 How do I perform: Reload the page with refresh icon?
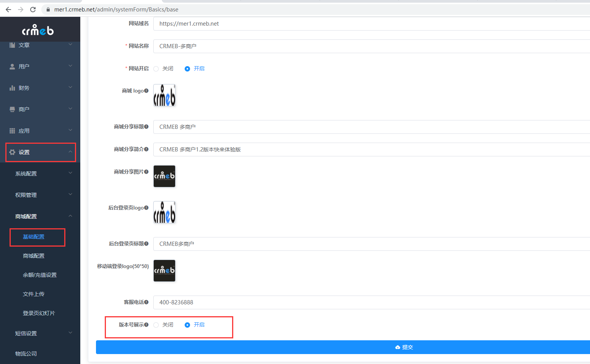tap(33, 10)
